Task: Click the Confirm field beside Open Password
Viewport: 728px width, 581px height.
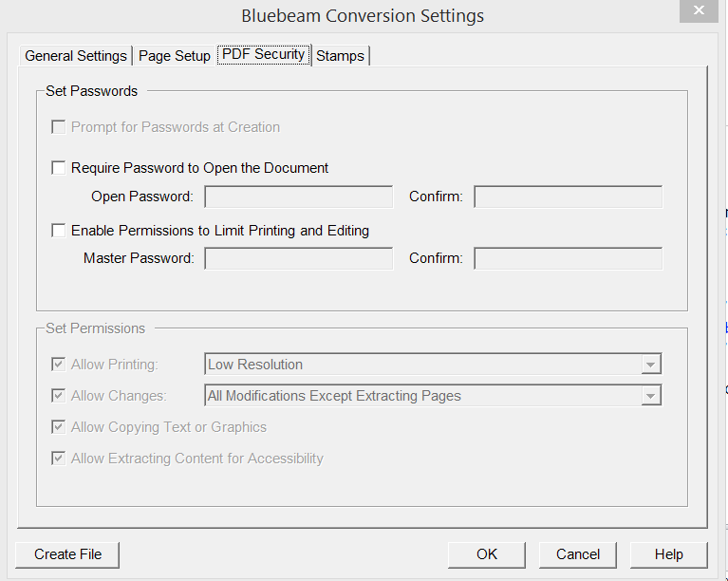Action: [569, 197]
